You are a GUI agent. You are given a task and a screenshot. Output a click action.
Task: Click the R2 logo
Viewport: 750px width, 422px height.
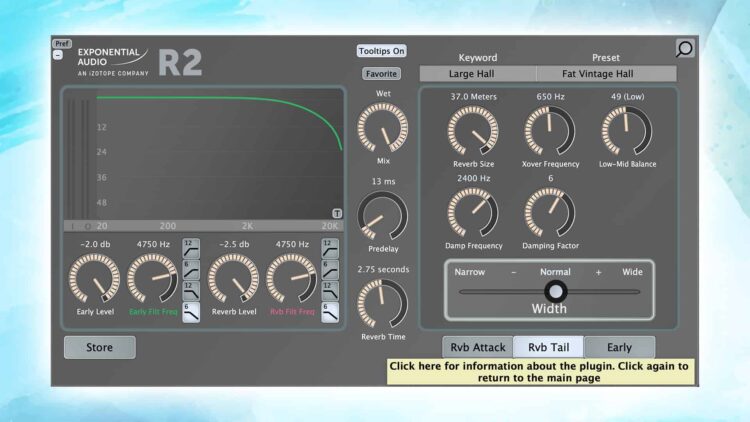coord(180,63)
